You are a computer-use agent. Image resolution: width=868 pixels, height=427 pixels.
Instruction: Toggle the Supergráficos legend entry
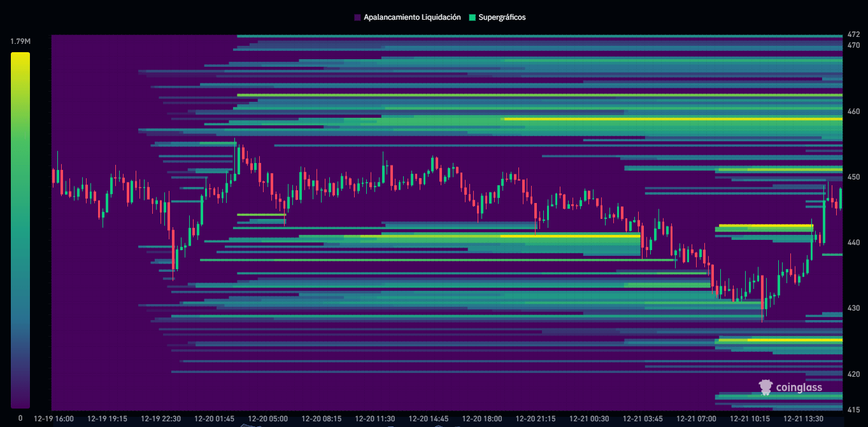(497, 17)
